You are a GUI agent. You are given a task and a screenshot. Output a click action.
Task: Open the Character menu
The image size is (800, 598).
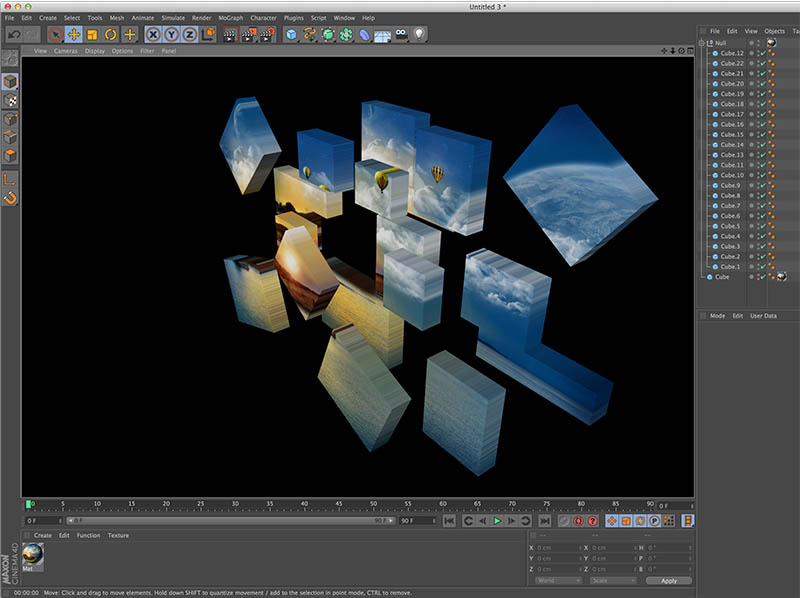[263, 18]
